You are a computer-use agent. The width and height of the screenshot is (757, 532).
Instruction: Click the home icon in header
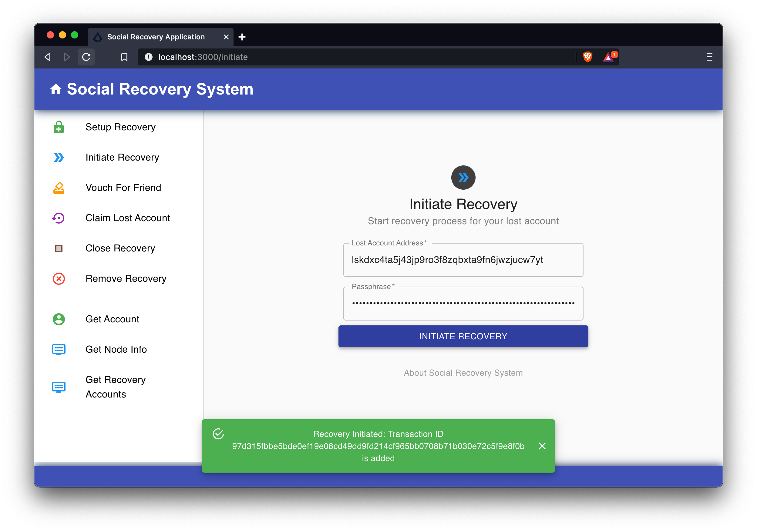(x=56, y=89)
